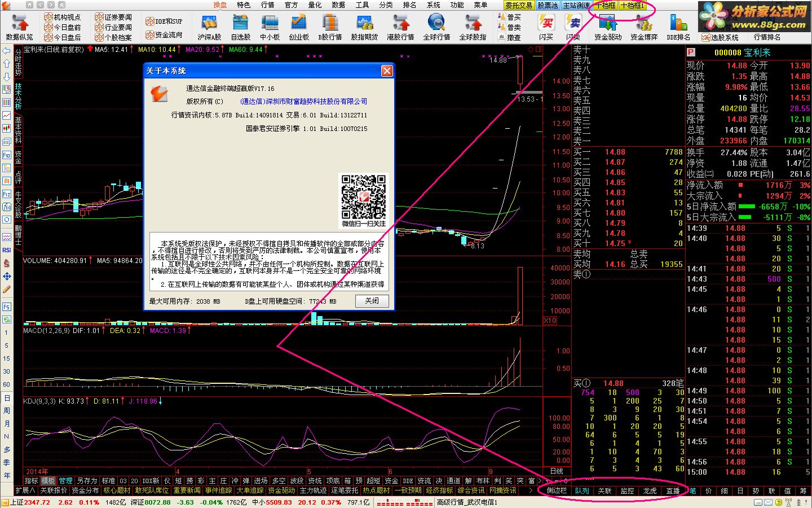Click the 模板 indicator tab
The height and width of the screenshot is (508, 812).
(48, 481)
